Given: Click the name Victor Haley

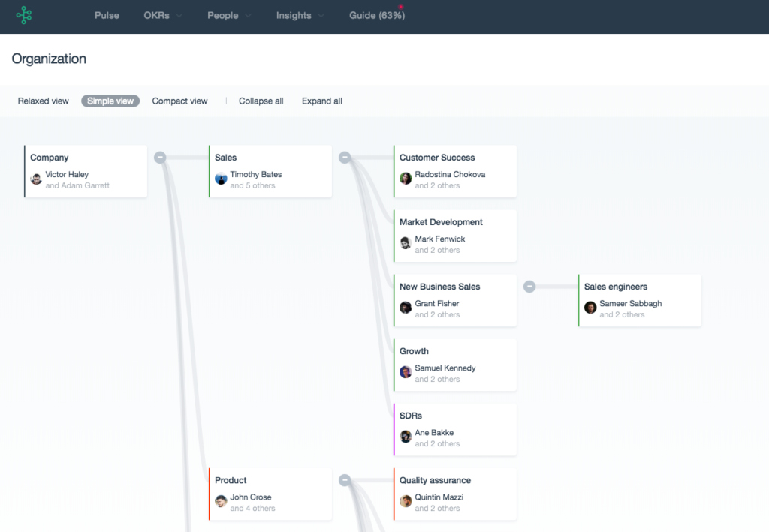Looking at the screenshot, I should [x=67, y=174].
